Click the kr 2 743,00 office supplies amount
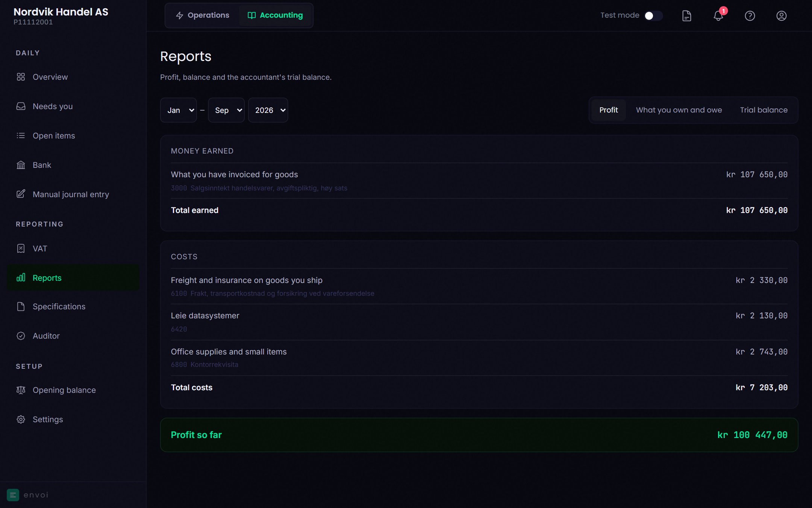Image resolution: width=812 pixels, height=508 pixels. pyautogui.click(x=761, y=352)
